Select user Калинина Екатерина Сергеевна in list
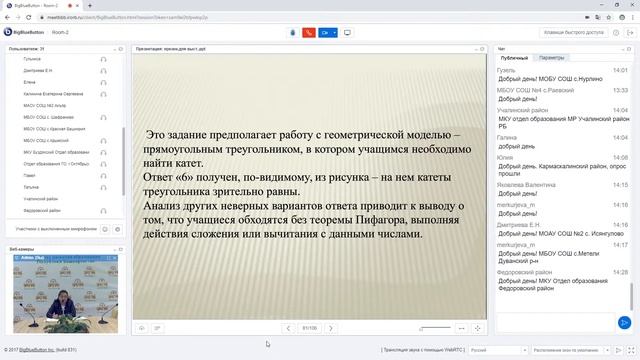Viewport: 640px width, 360px height. tap(53, 94)
